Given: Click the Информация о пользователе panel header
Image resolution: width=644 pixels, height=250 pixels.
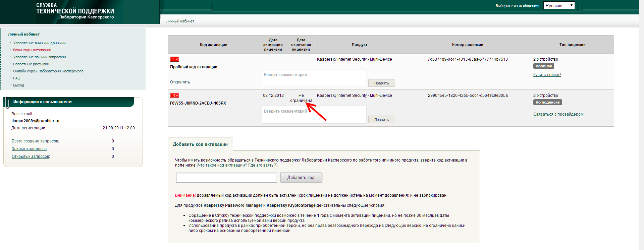Looking at the screenshot, I should [69, 102].
